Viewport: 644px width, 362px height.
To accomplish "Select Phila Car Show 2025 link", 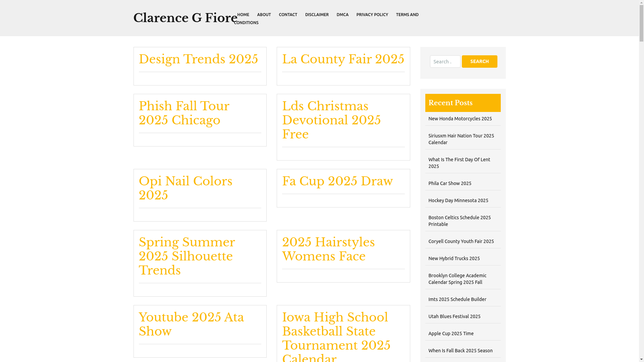I will coord(450,183).
